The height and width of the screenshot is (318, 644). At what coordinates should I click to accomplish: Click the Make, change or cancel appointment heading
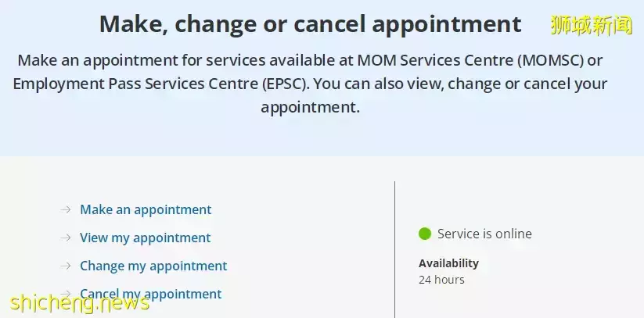pyautogui.click(x=310, y=24)
